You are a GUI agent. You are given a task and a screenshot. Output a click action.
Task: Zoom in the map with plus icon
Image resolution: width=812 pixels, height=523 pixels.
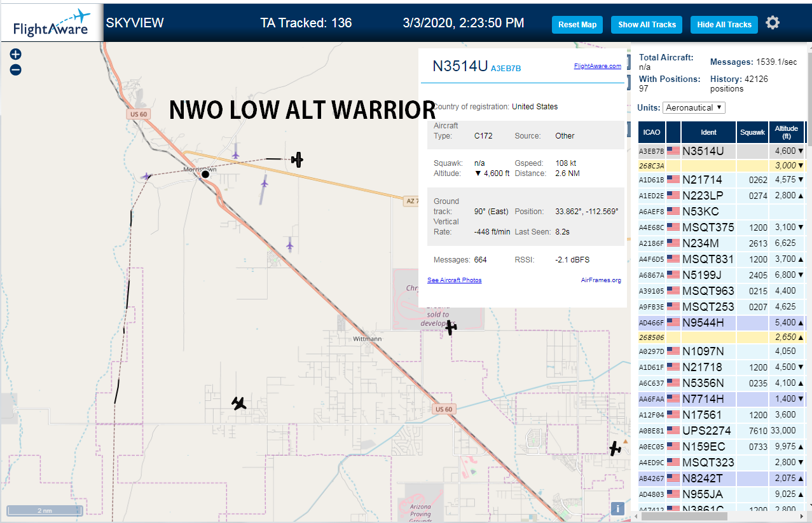pos(16,55)
